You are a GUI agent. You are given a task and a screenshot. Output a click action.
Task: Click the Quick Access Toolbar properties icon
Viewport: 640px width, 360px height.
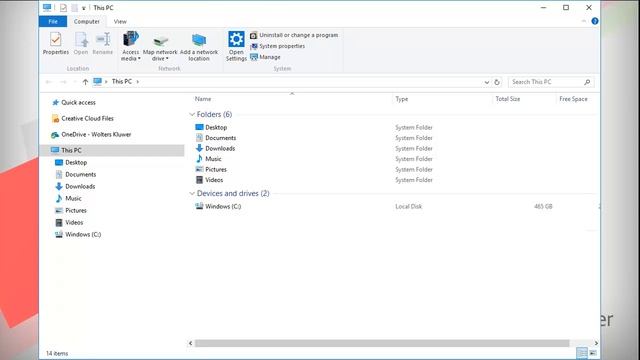tap(63, 8)
